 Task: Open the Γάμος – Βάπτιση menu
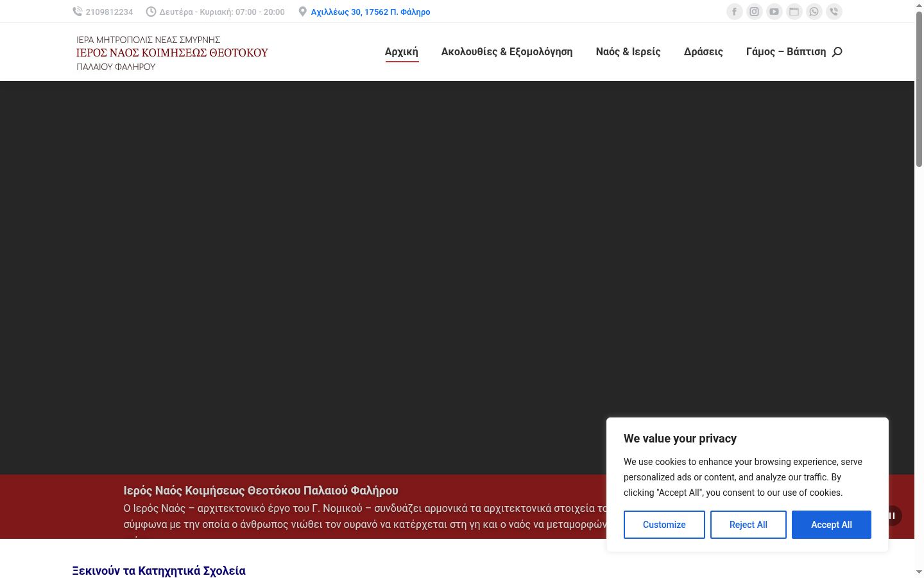point(786,52)
